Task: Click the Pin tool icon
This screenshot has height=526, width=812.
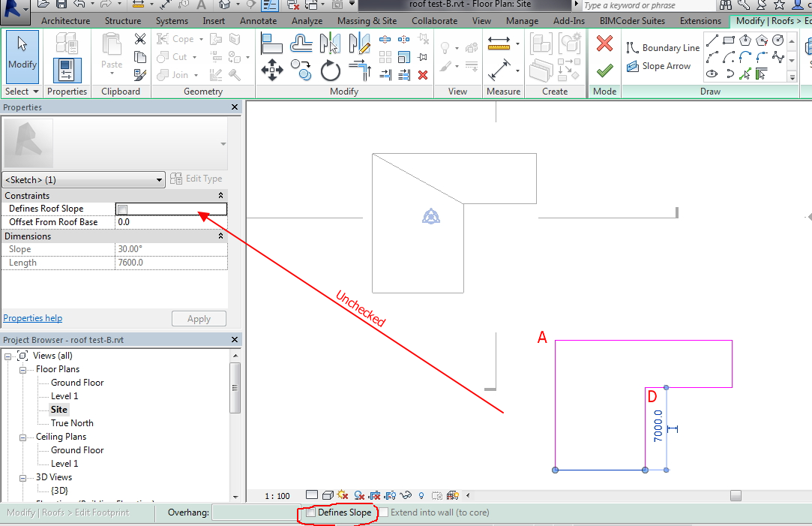Action: (x=423, y=57)
